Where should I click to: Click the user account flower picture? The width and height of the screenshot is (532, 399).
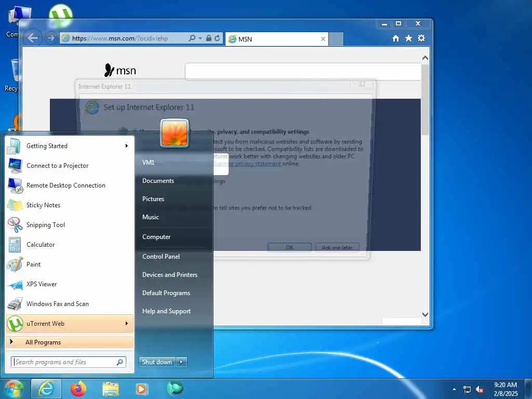[x=175, y=133]
